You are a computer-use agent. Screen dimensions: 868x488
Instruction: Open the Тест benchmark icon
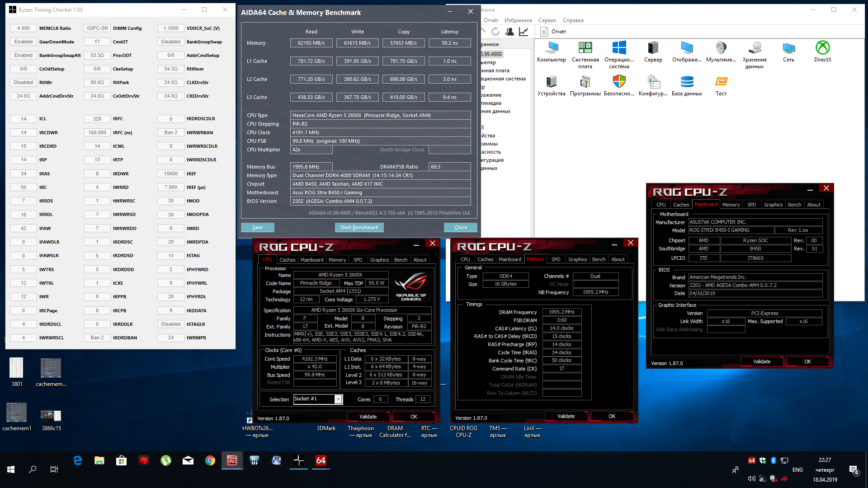point(721,85)
